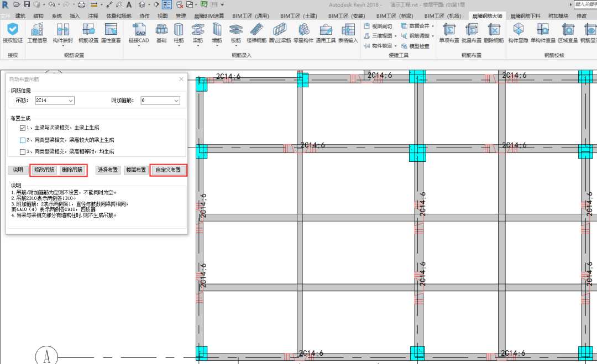Open the 晨曦BIM速算 tab

click(209, 16)
